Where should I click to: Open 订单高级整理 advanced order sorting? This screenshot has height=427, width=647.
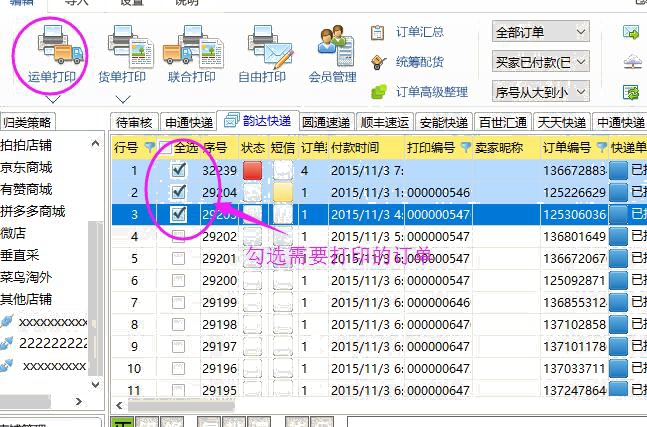(419, 92)
